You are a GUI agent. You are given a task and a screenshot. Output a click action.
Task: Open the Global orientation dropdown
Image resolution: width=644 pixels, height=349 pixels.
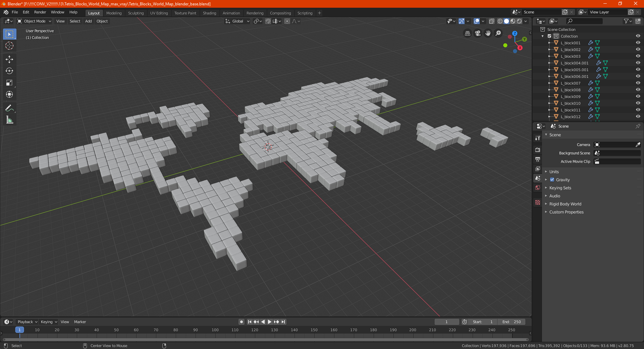tap(237, 21)
